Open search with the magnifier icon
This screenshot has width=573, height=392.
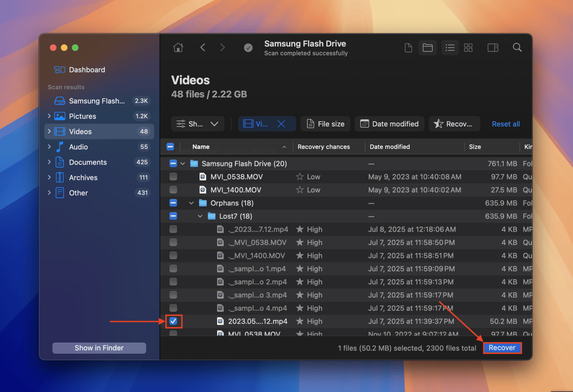click(x=517, y=47)
